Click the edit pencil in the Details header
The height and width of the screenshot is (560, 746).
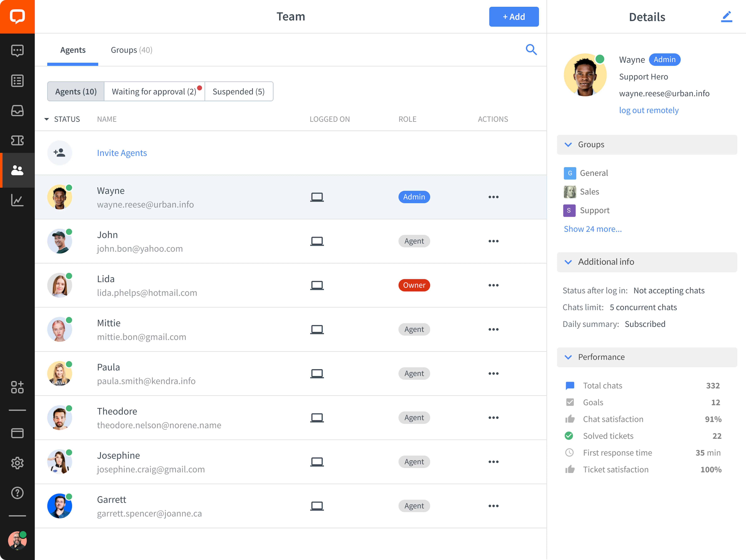point(727,17)
